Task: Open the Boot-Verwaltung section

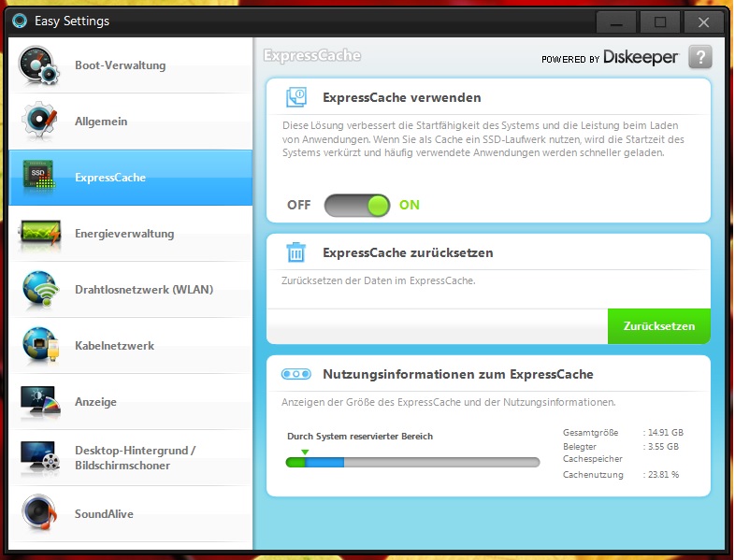Action: click(x=130, y=65)
